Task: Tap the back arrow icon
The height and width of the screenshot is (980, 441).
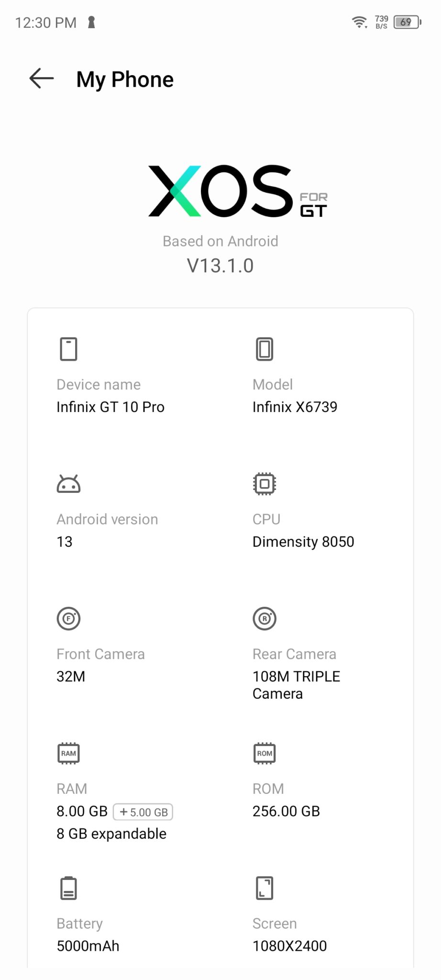Action: [x=42, y=78]
